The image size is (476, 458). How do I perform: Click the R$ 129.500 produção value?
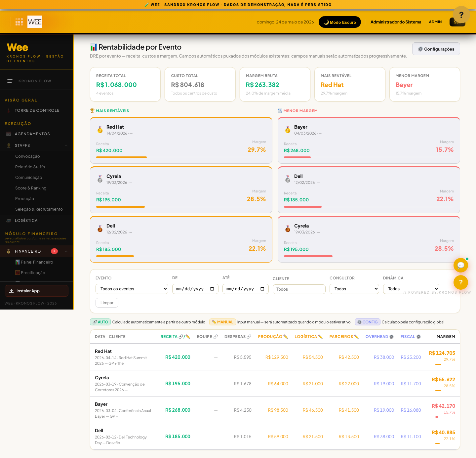tap(277, 357)
